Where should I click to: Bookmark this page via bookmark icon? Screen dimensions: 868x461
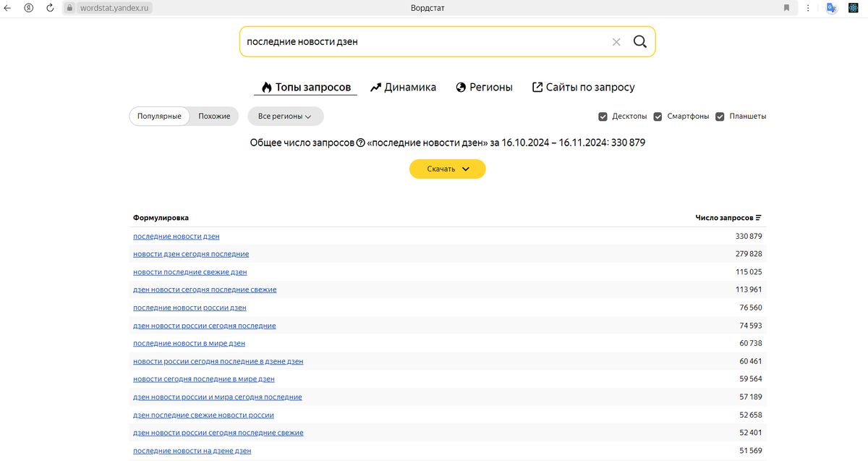[786, 8]
